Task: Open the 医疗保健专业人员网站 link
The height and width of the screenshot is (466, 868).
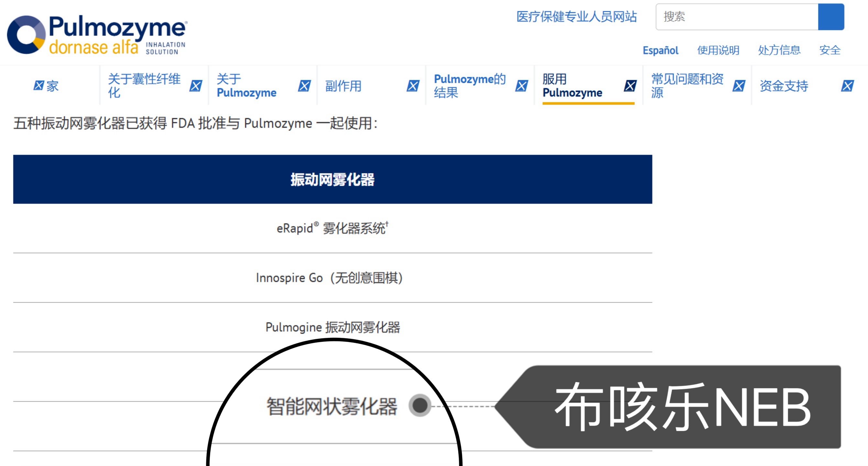Action: click(577, 17)
